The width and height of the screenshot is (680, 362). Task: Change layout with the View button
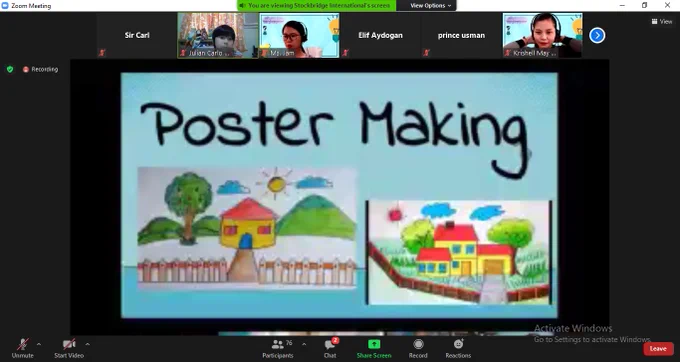coord(661,21)
